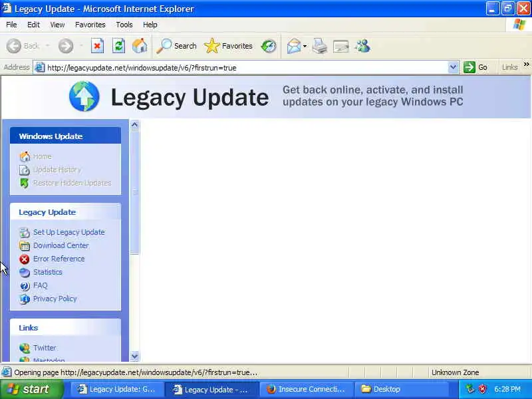Click the Home house icon in sidebar
The image size is (532, 399).
pyautogui.click(x=25, y=156)
